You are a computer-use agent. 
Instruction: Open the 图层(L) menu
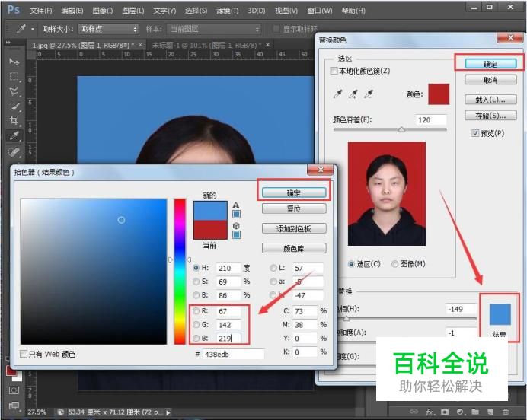pyautogui.click(x=133, y=11)
